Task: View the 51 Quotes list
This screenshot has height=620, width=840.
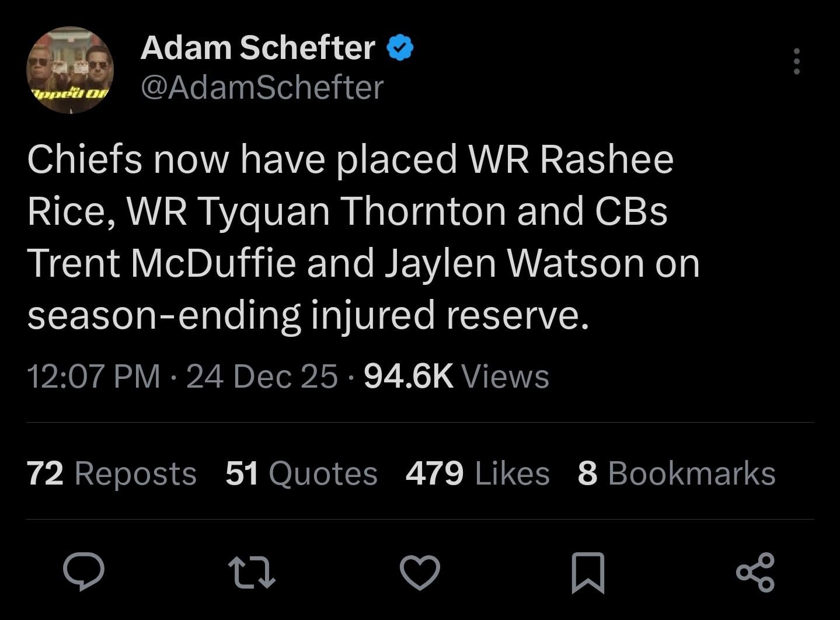Action: pyautogui.click(x=301, y=473)
